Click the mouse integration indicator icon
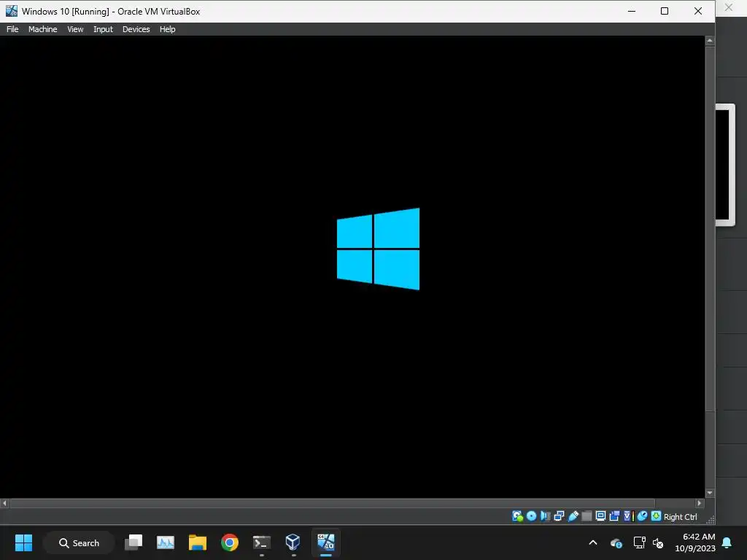This screenshot has height=560, width=747. tap(642, 516)
